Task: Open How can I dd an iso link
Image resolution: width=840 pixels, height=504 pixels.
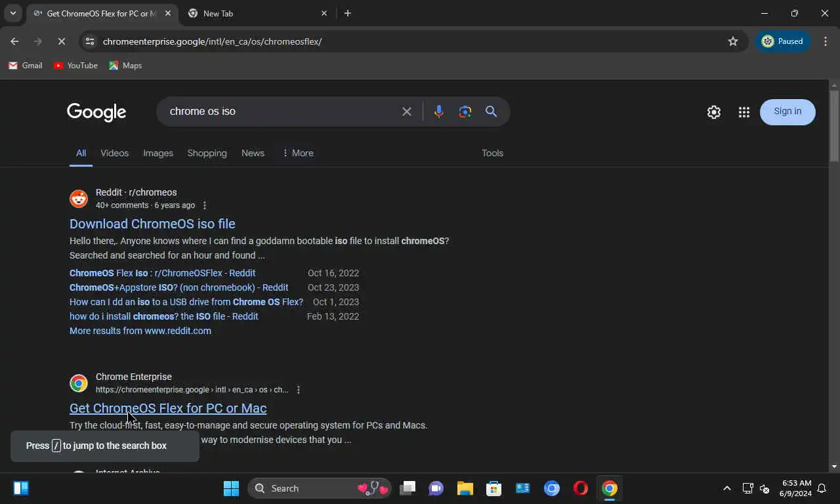Action: pos(186,302)
